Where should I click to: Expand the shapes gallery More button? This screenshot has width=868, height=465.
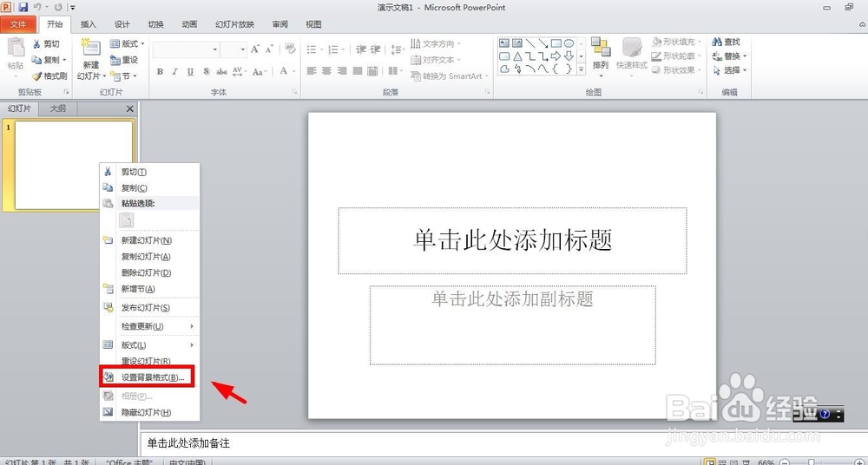coord(582,69)
